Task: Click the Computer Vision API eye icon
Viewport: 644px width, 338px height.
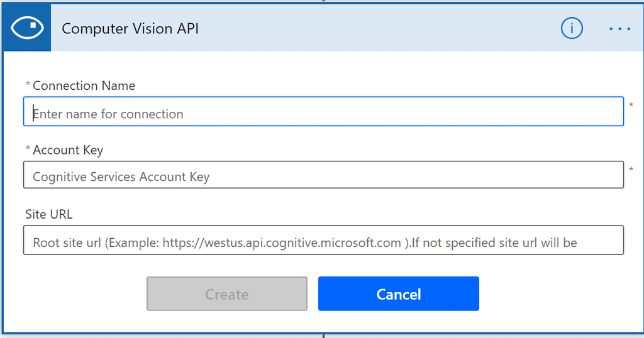Action: point(27,28)
